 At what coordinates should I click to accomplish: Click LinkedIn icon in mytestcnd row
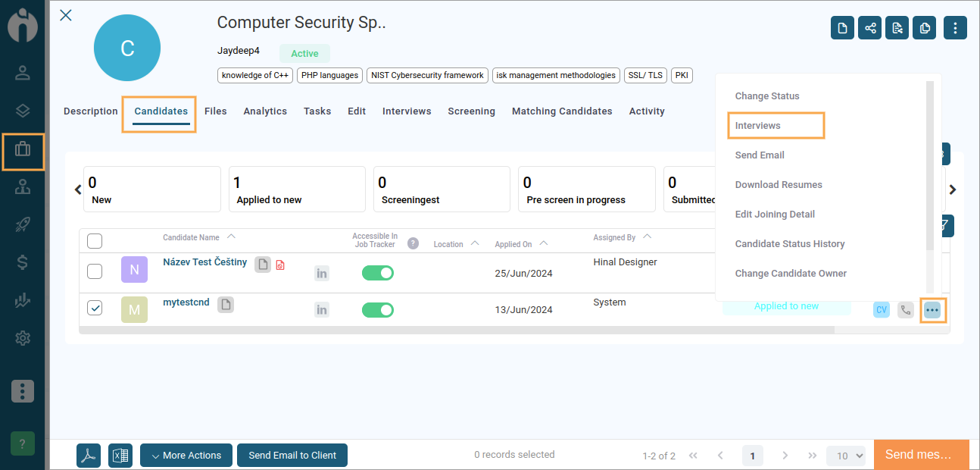pyautogui.click(x=322, y=309)
